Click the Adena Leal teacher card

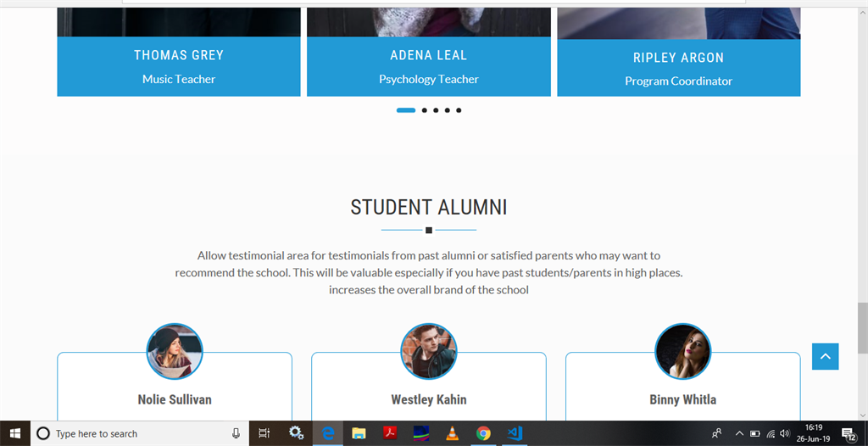pyautogui.click(x=429, y=66)
